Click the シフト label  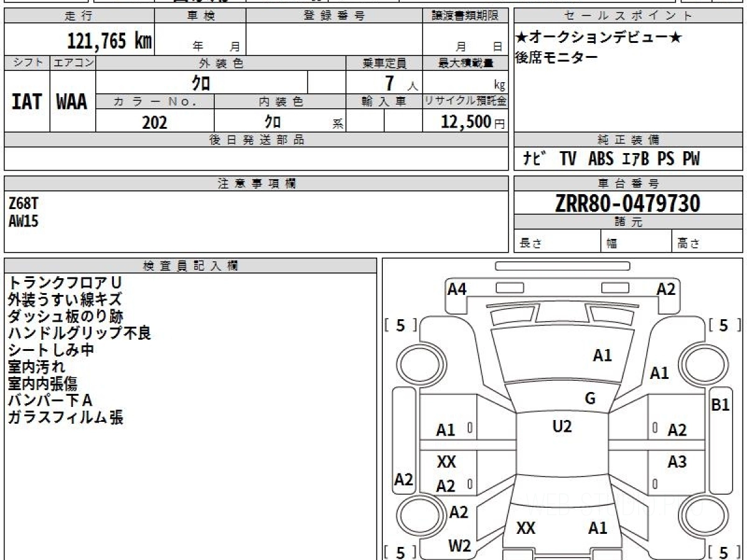pos(27,63)
